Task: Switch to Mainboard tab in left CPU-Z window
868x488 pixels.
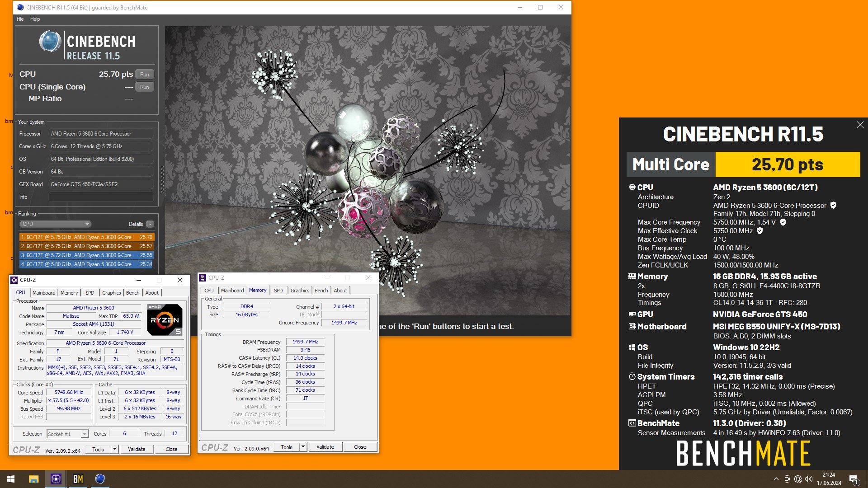Action: point(44,293)
